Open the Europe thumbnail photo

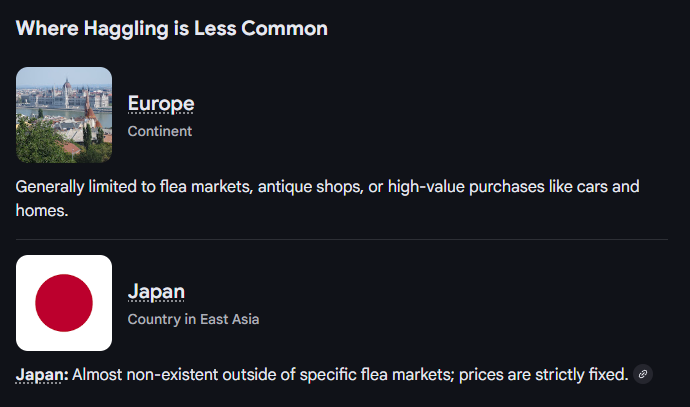(x=64, y=115)
